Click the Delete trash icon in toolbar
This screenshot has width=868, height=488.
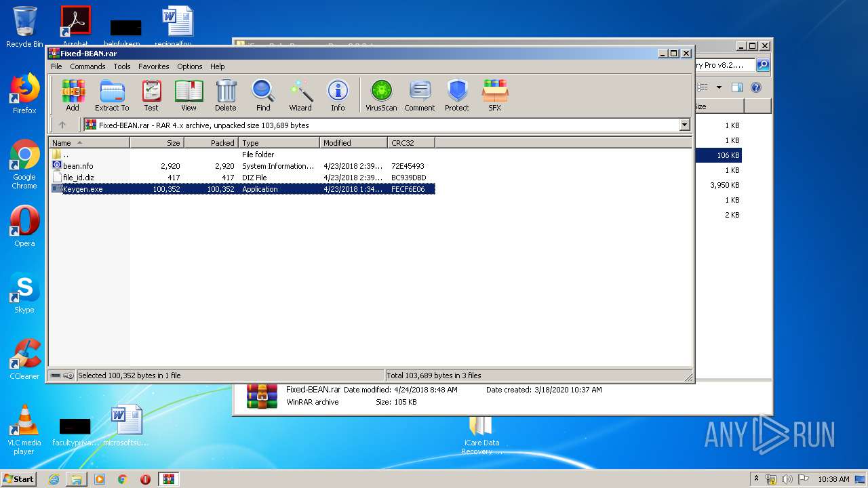point(226,95)
